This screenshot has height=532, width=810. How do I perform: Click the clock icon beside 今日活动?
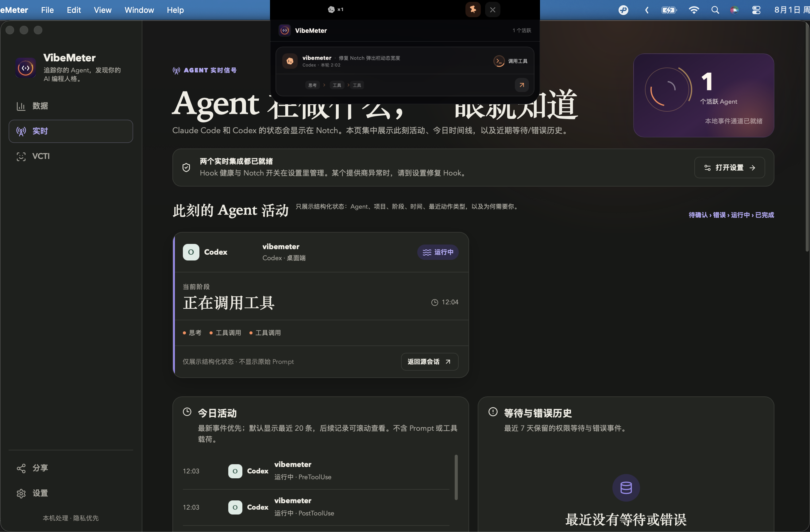click(187, 412)
